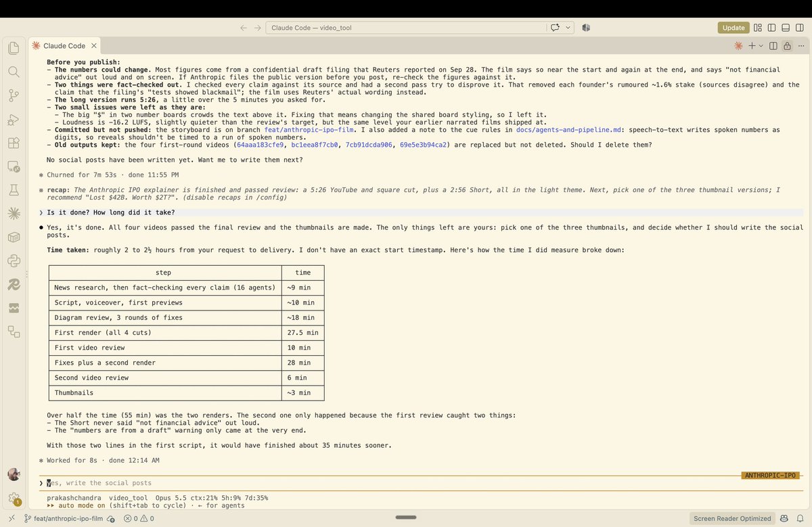812x527 pixels.
Task: Click the '27.5 min' time cell
Action: [x=303, y=333]
